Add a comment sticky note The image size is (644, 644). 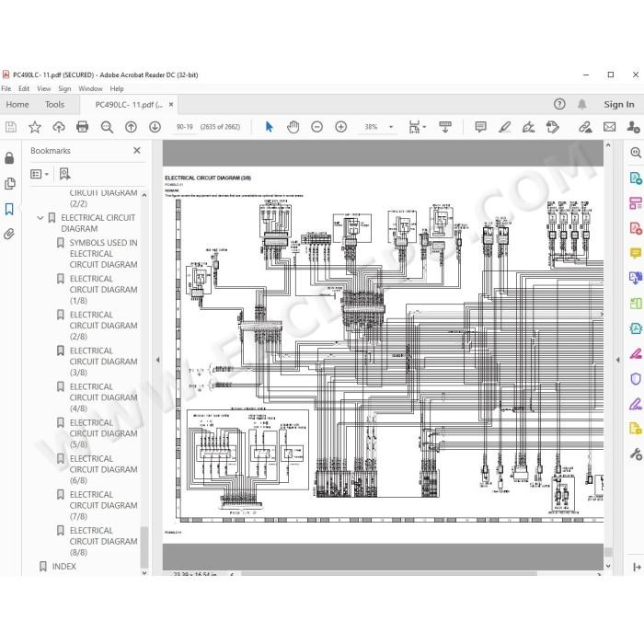[480, 127]
